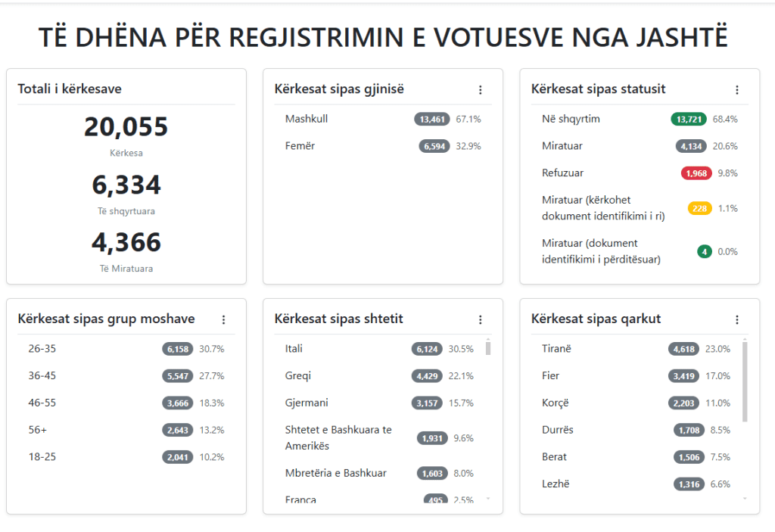This screenshot has width=775, height=532.
Task: Click the small green badge showing 4
Action: click(x=705, y=251)
